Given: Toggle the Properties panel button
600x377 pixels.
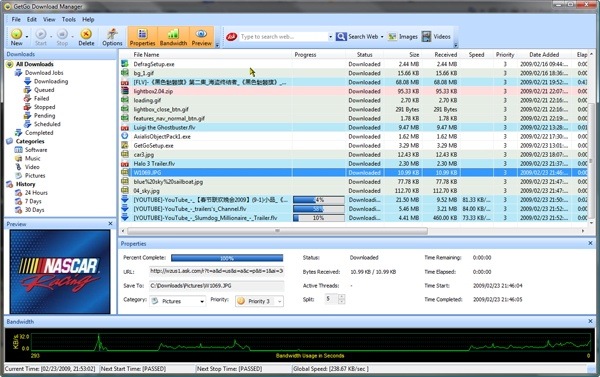Looking at the screenshot, I should pos(142,37).
